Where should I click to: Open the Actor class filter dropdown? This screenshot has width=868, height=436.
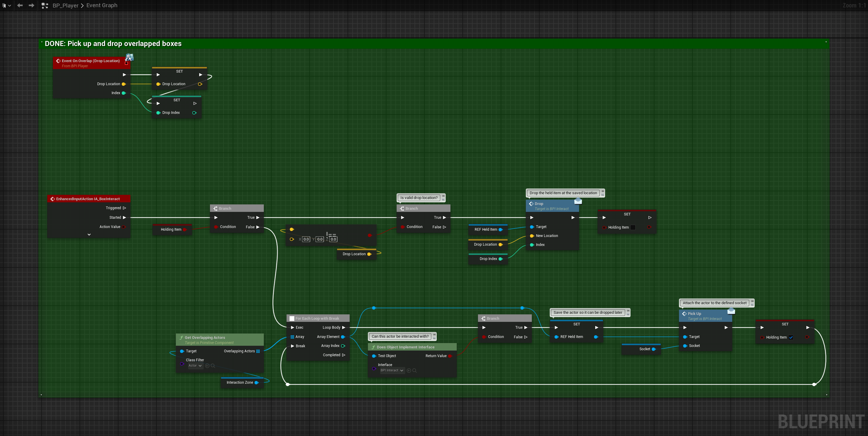195,366
